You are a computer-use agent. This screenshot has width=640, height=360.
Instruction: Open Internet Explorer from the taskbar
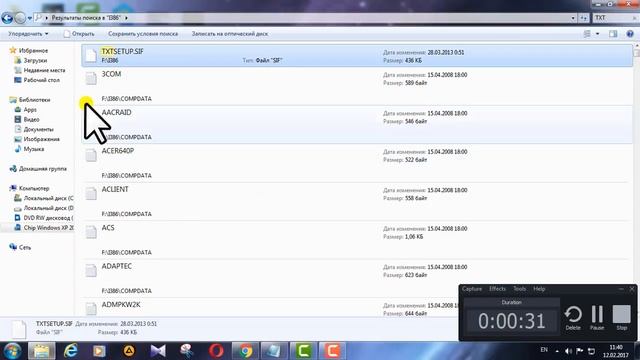pos(71,351)
